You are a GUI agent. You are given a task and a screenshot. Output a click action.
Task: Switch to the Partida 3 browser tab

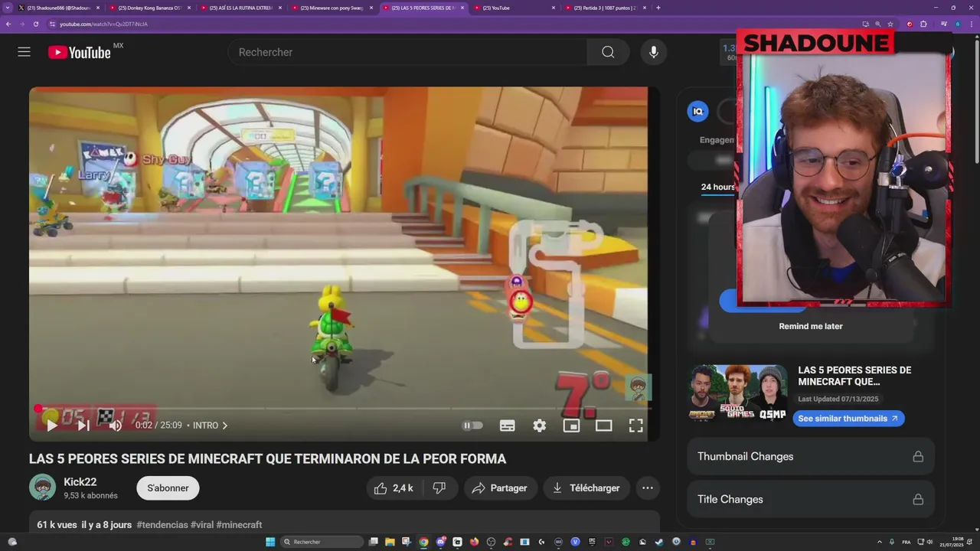click(605, 8)
